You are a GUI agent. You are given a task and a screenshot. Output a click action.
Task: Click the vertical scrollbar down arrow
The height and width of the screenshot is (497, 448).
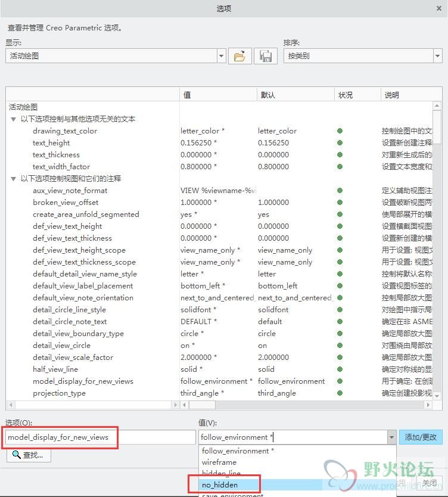(x=437, y=396)
